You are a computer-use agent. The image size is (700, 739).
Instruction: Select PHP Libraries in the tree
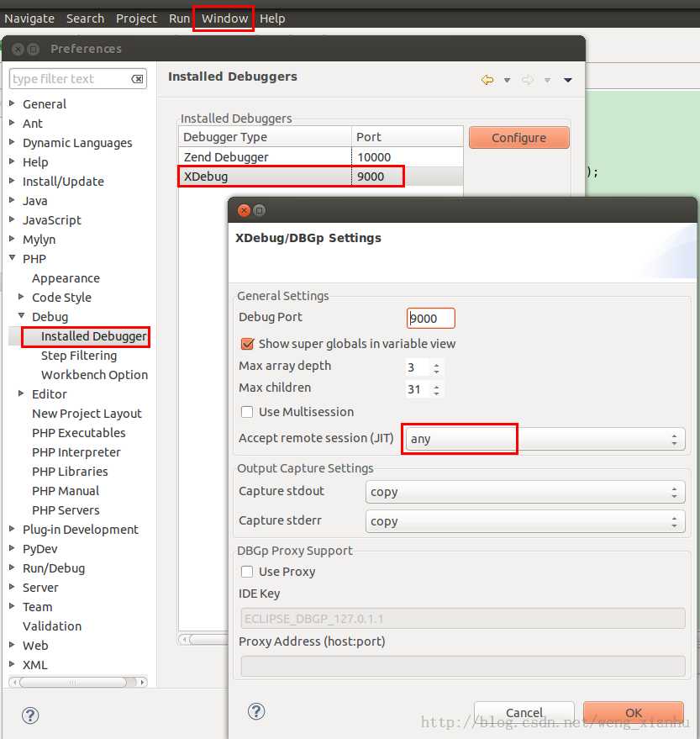pyautogui.click(x=70, y=472)
